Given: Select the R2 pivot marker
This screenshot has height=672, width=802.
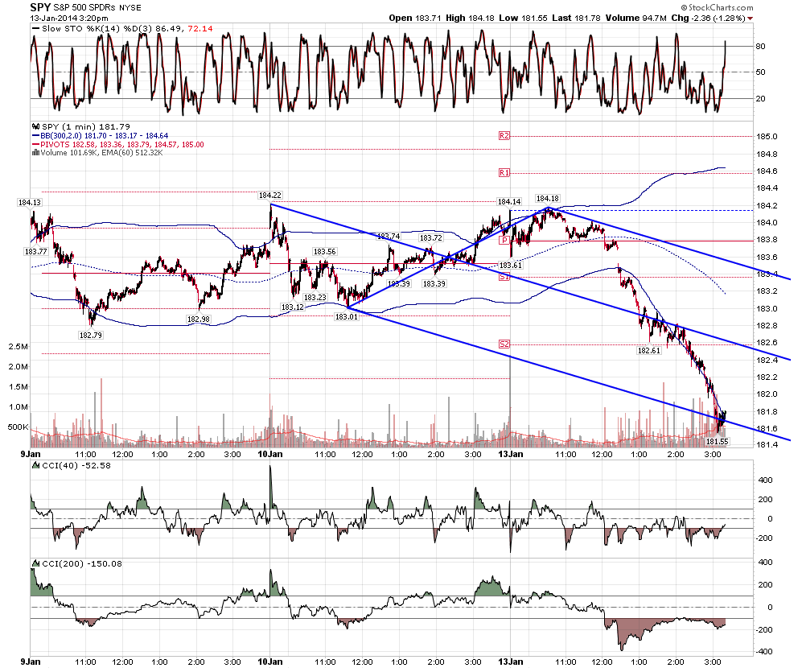Looking at the screenshot, I should coord(504,136).
